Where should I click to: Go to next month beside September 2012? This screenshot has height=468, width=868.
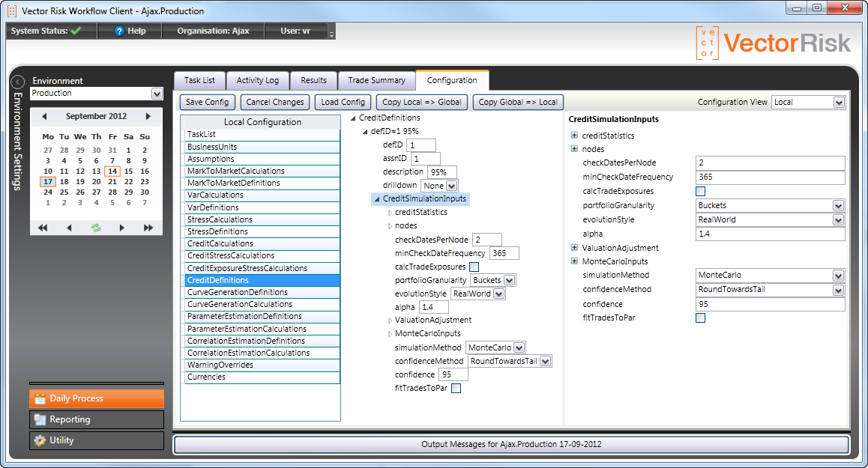pos(148,116)
